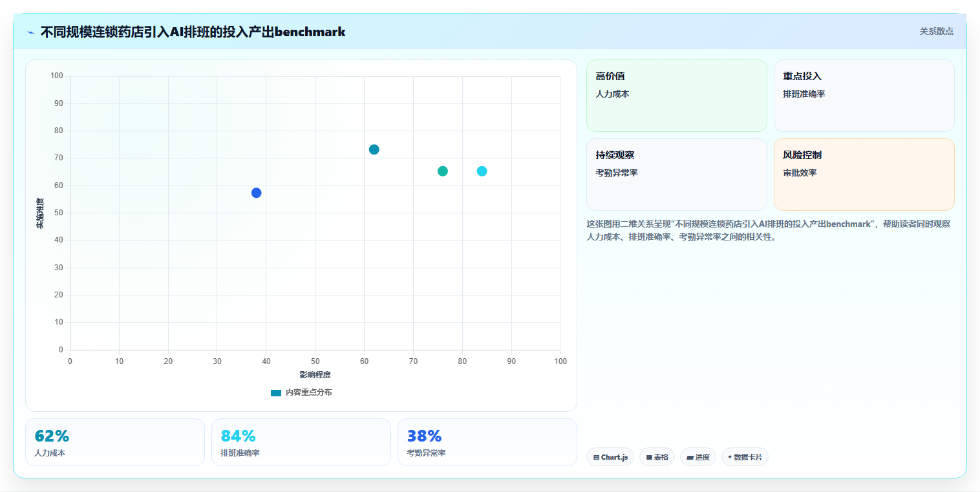Image resolution: width=980 pixels, height=492 pixels.
Task: Select the dark teal scatter point at 62
Action: [374, 149]
